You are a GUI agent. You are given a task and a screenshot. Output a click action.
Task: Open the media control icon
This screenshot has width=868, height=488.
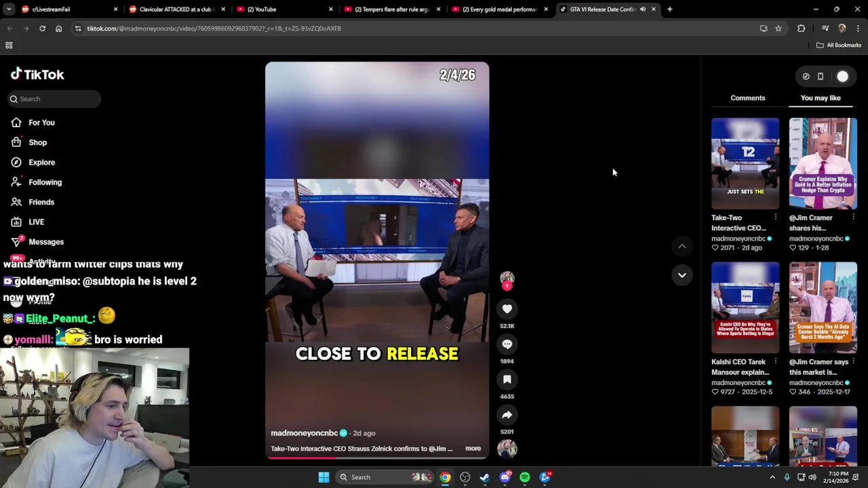tap(825, 28)
